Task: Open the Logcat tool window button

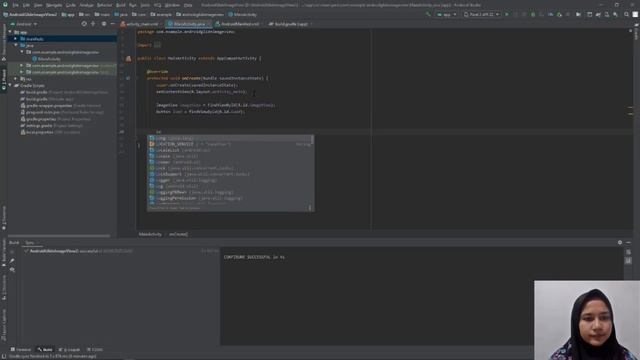Action: (x=69, y=350)
